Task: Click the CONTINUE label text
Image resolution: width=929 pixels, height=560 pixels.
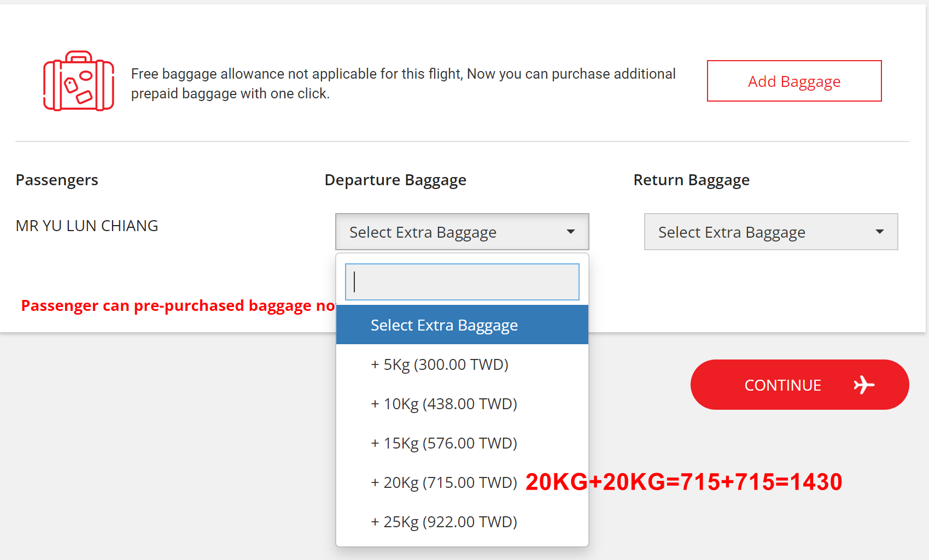Action: point(782,385)
